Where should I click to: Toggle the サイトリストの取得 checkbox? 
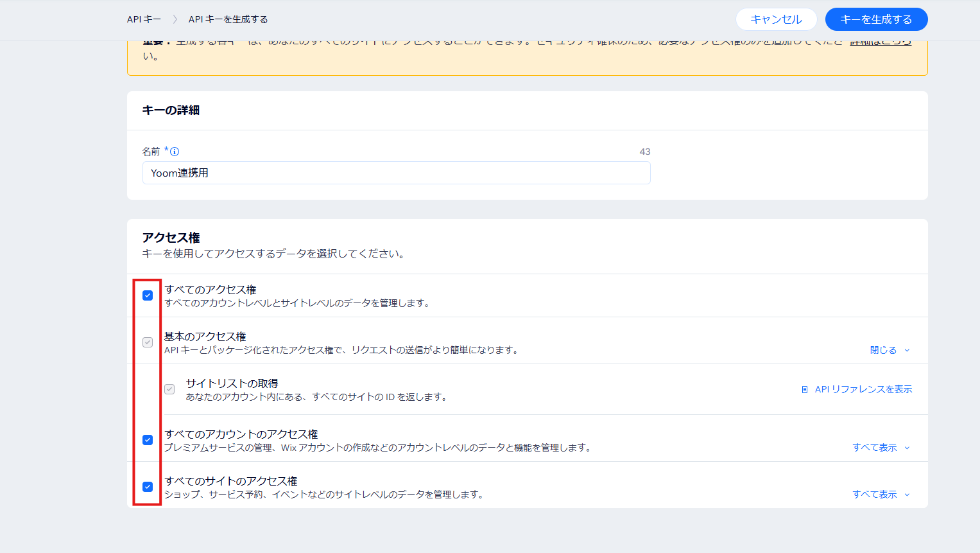(x=169, y=389)
